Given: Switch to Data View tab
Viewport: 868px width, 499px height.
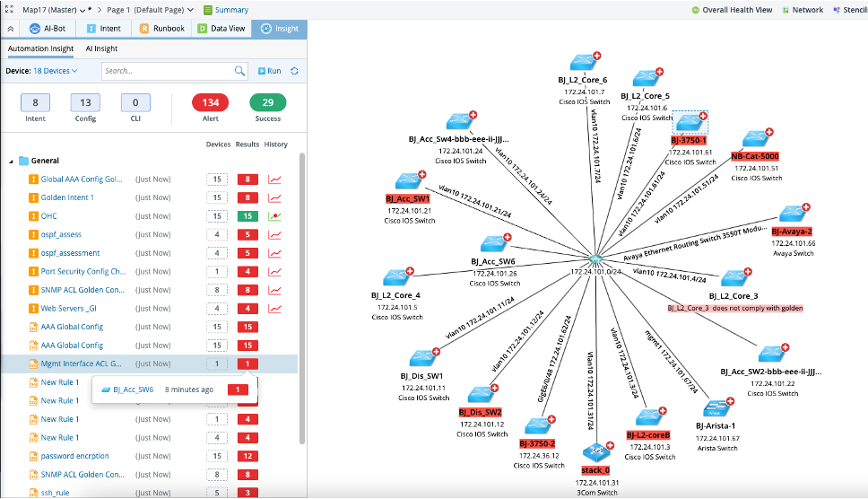Looking at the screenshot, I should (221, 29).
